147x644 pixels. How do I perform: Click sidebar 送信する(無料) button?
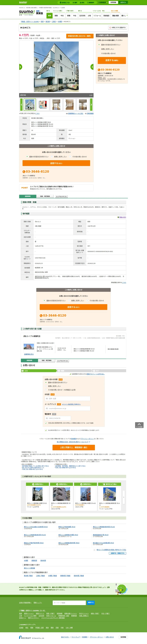pyautogui.click(x=112, y=60)
